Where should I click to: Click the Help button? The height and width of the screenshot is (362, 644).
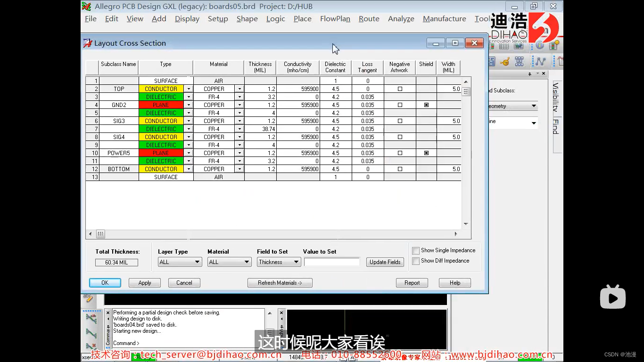(x=455, y=283)
